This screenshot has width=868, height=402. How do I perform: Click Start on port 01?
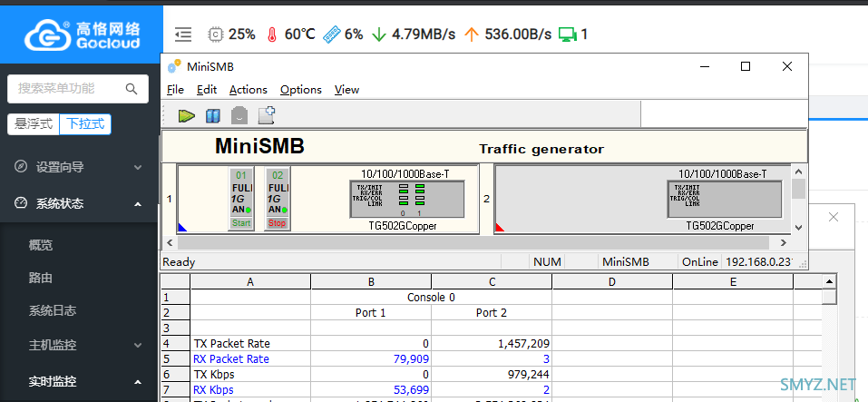click(241, 223)
